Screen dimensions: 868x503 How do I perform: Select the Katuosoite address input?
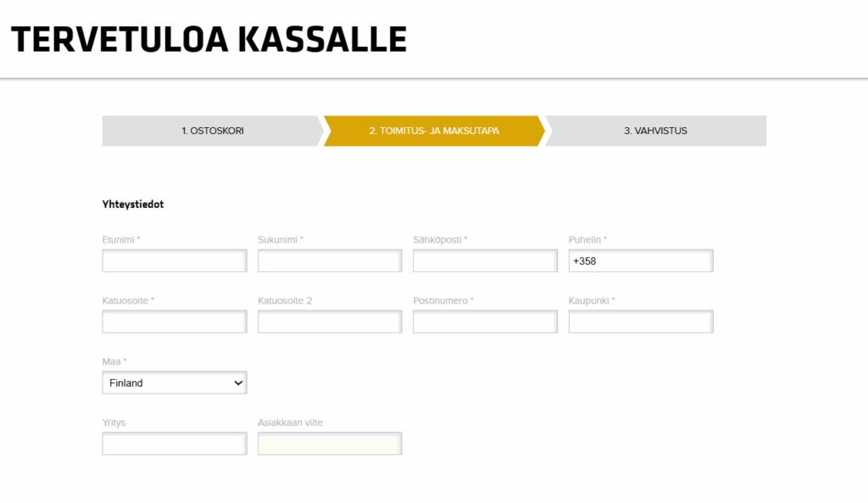174,322
